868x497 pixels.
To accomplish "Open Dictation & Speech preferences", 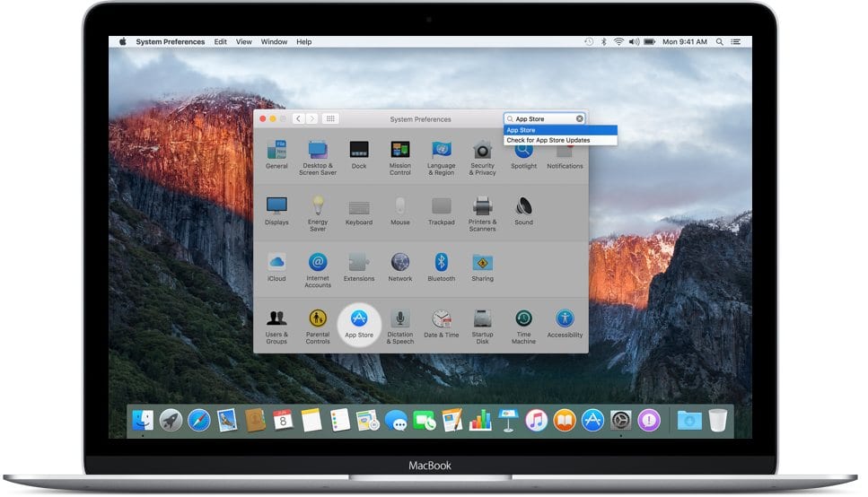I will coord(399,327).
